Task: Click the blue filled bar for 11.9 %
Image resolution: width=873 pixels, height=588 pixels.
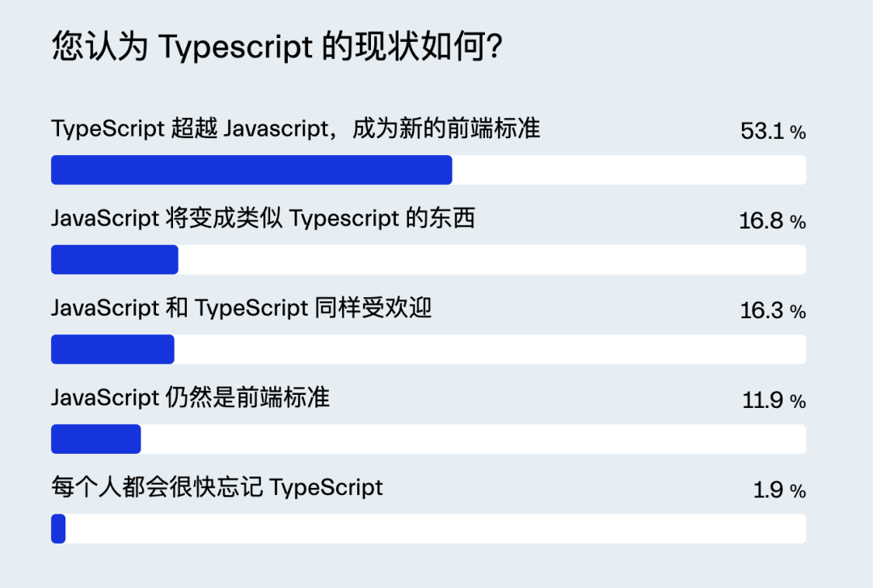Action: click(x=95, y=439)
